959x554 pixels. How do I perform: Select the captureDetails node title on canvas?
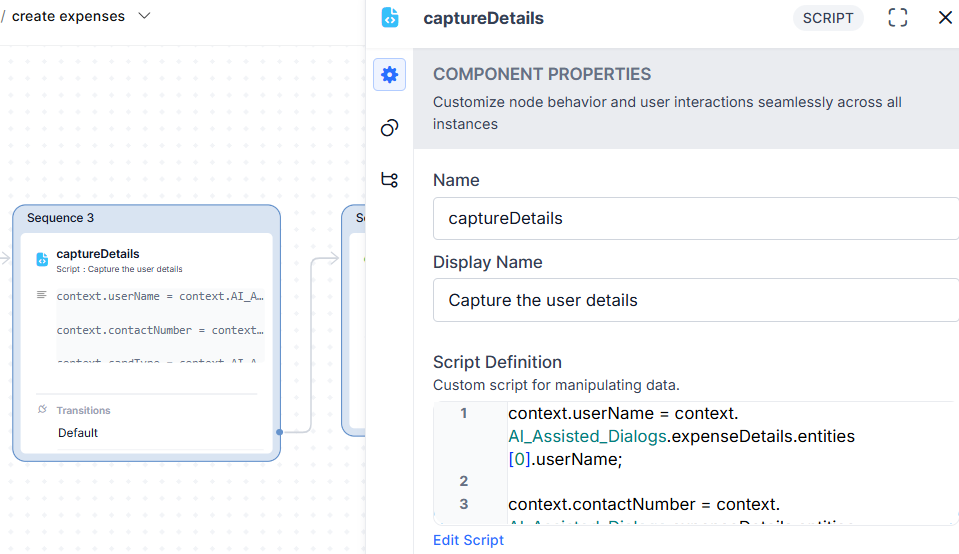tap(98, 254)
